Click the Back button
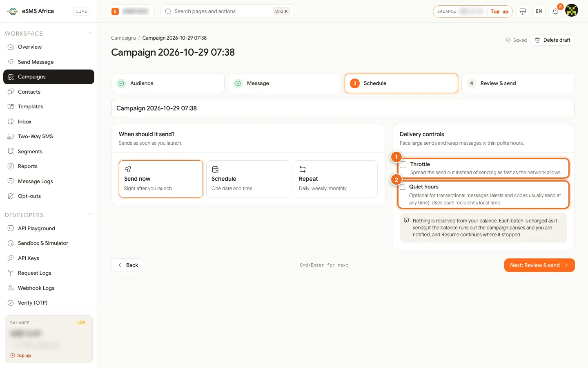Viewport: 588px width, 368px height. tap(127, 265)
